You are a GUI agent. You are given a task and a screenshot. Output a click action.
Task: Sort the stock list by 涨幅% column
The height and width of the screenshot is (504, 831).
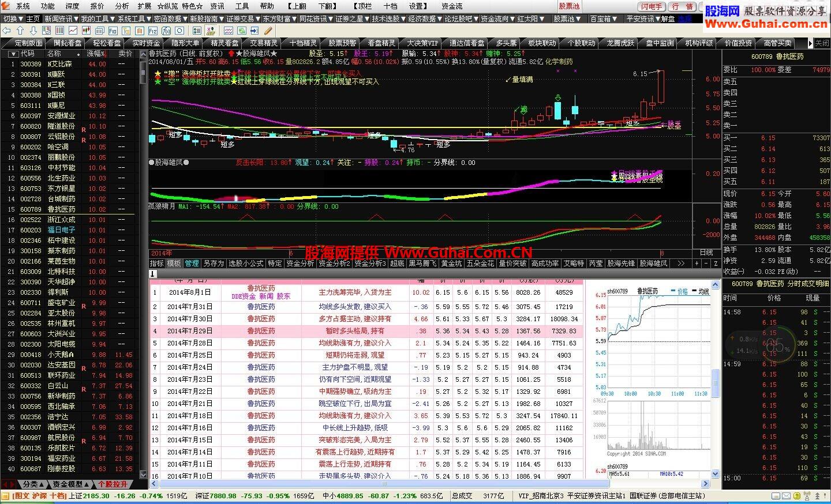(x=96, y=54)
